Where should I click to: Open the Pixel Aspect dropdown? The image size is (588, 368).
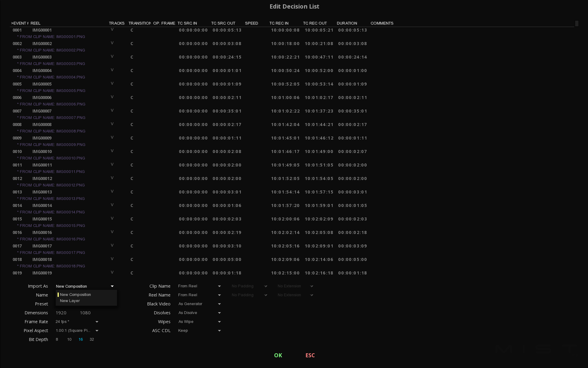pyautogui.click(x=97, y=331)
